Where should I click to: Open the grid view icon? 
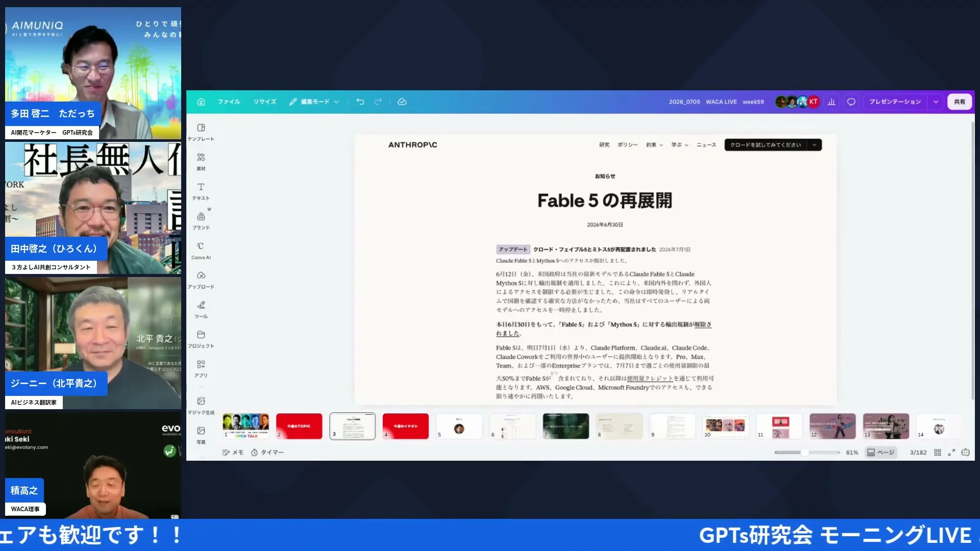click(x=938, y=453)
